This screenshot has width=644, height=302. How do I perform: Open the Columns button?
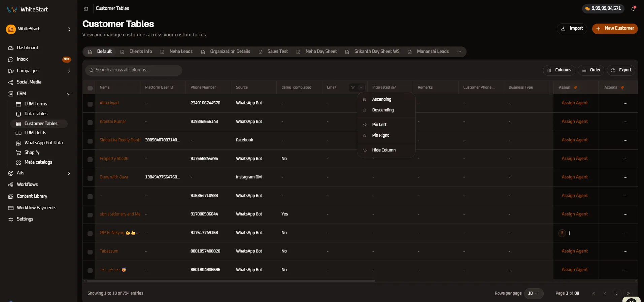559,70
